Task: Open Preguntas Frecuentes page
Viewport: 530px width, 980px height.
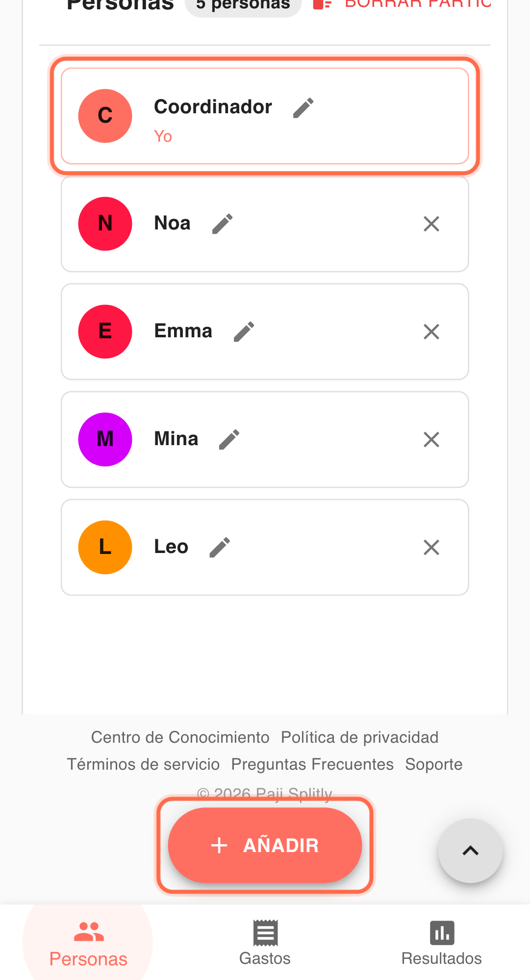Action: 312,764
